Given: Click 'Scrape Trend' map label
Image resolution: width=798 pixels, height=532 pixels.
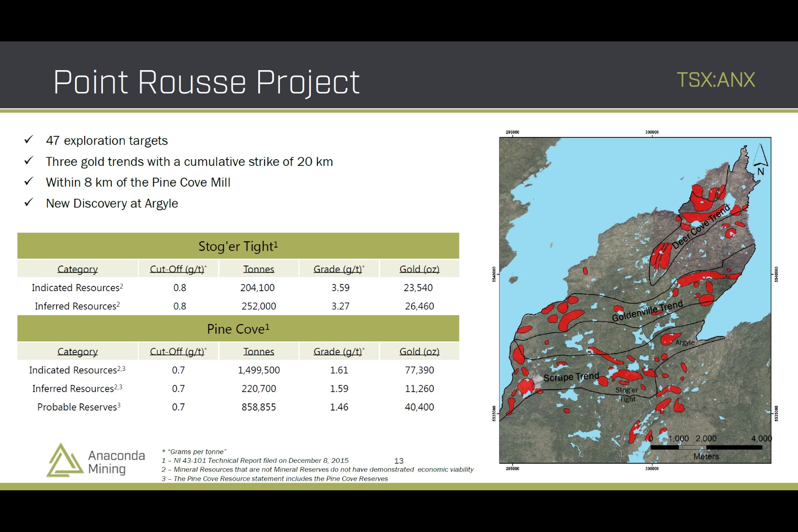Looking at the screenshot, I should click(x=571, y=377).
